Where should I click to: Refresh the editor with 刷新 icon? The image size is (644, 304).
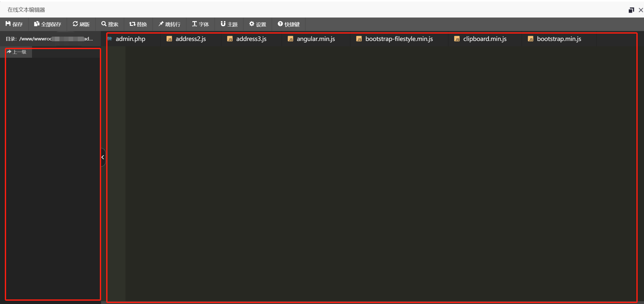(x=75, y=24)
